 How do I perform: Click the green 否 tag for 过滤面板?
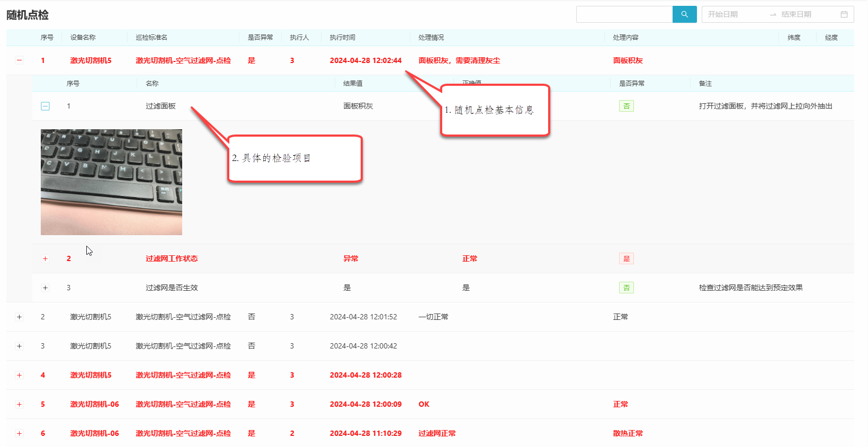(627, 106)
